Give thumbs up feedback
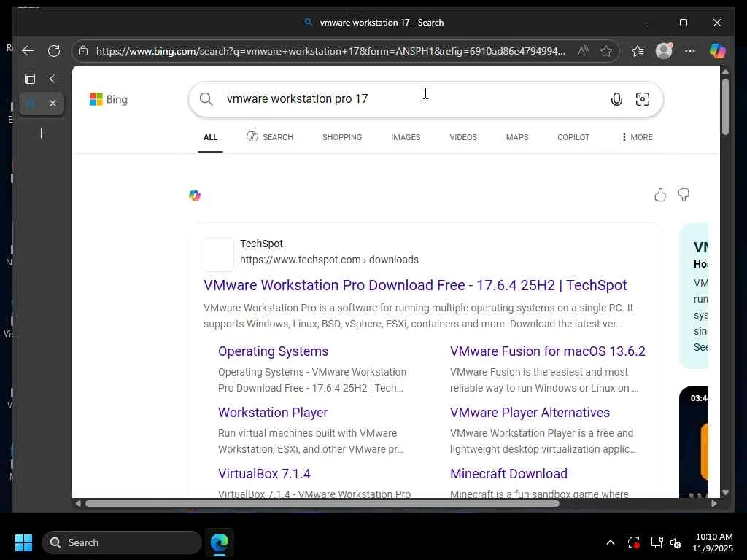This screenshot has width=747, height=560. coord(659,195)
